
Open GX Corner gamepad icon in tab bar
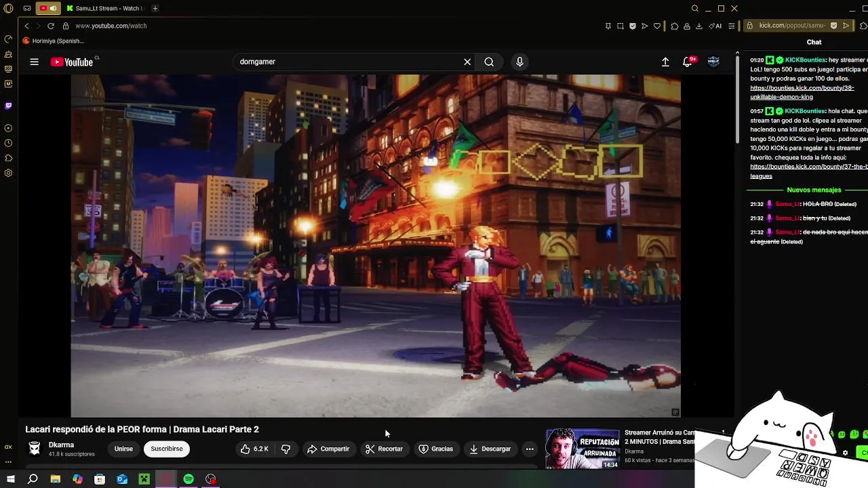27,8
